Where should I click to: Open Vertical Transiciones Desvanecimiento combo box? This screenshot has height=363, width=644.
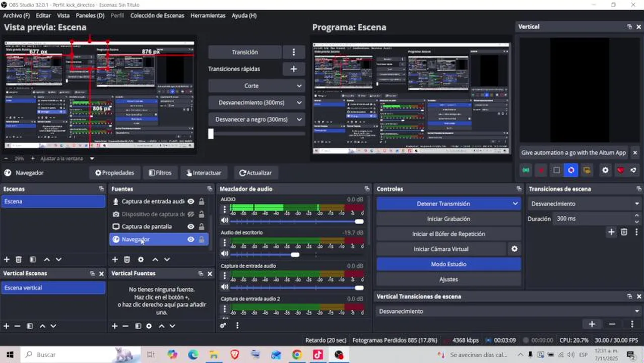508,311
